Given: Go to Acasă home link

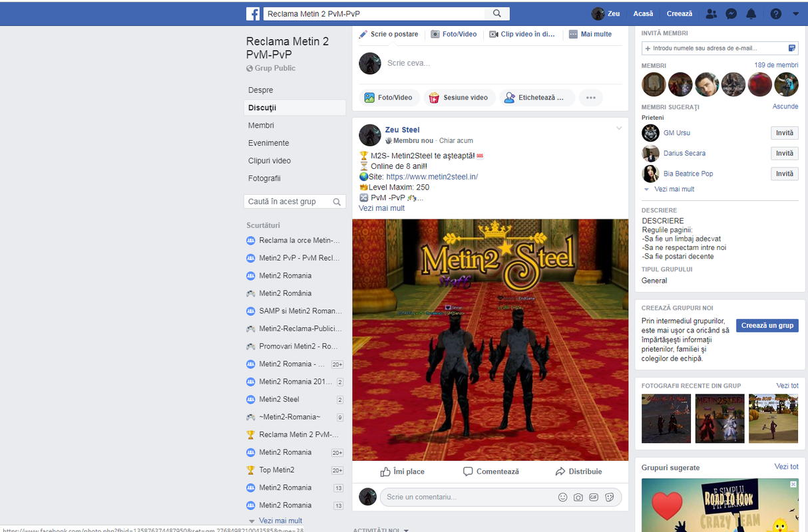Looking at the screenshot, I should click(643, 13).
